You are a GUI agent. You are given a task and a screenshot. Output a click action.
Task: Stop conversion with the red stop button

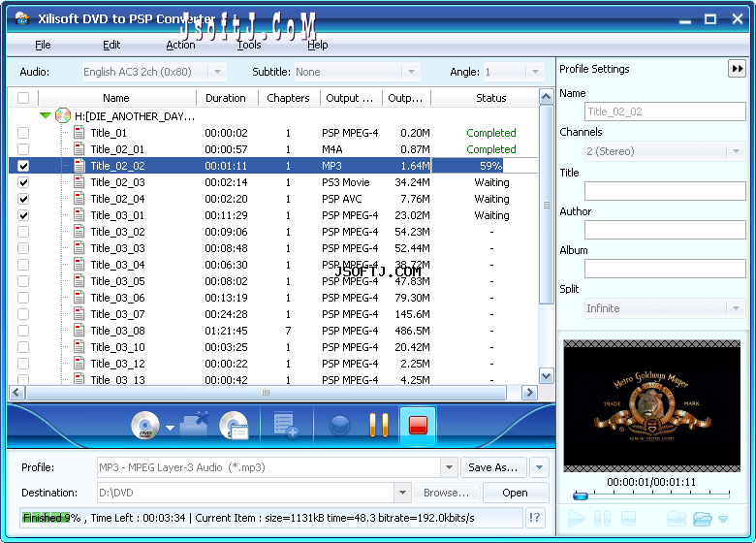click(418, 426)
